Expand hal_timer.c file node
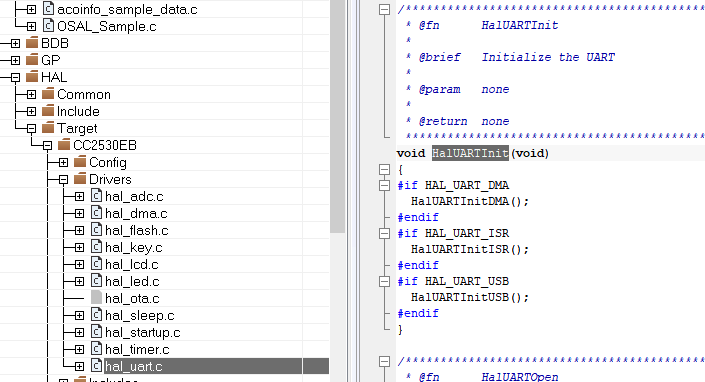705x382 pixels. tap(80, 350)
